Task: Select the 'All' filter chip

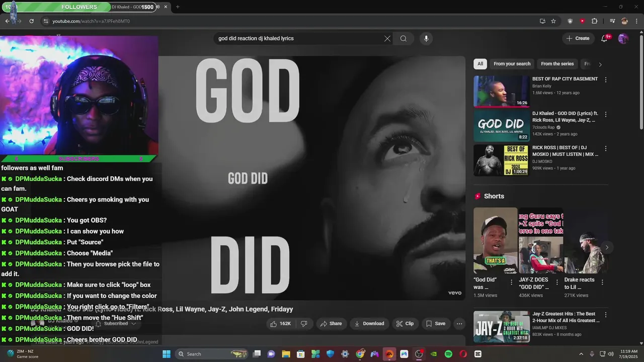Action: [x=480, y=64]
